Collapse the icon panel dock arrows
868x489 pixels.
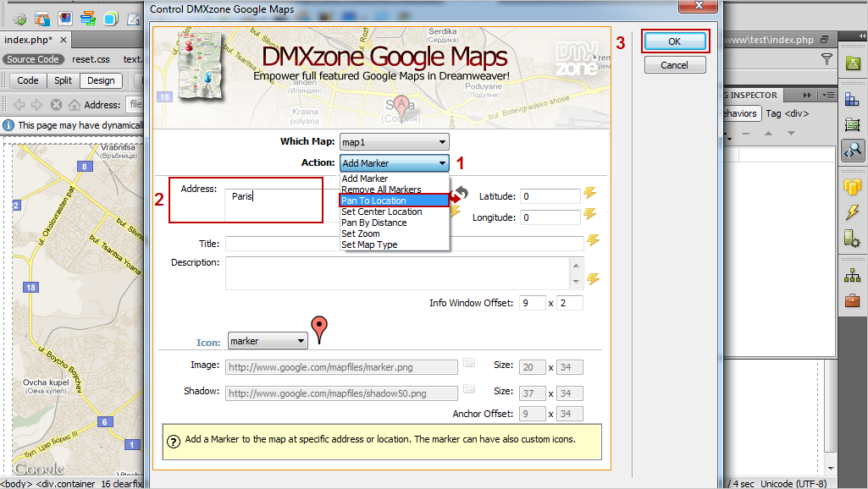pos(862,35)
